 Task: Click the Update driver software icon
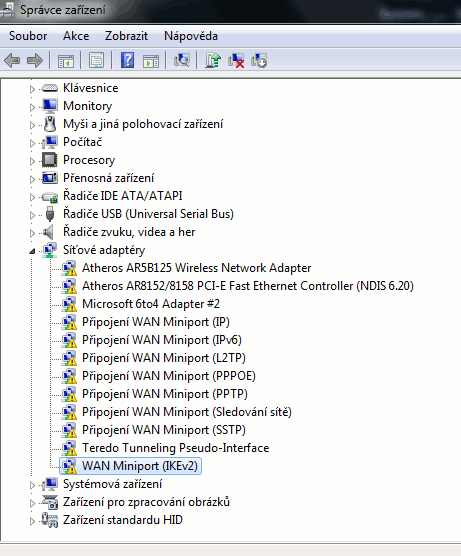click(213, 60)
